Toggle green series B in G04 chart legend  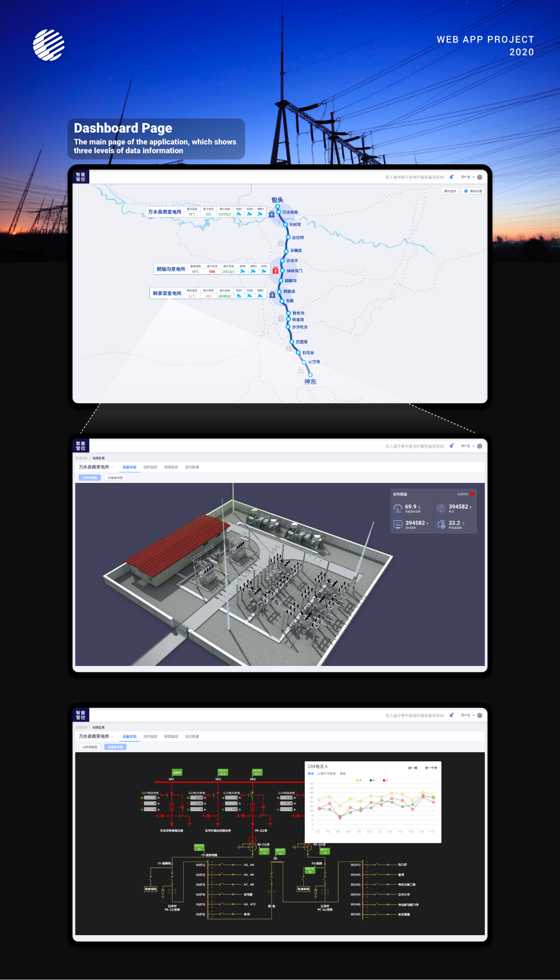click(x=372, y=780)
